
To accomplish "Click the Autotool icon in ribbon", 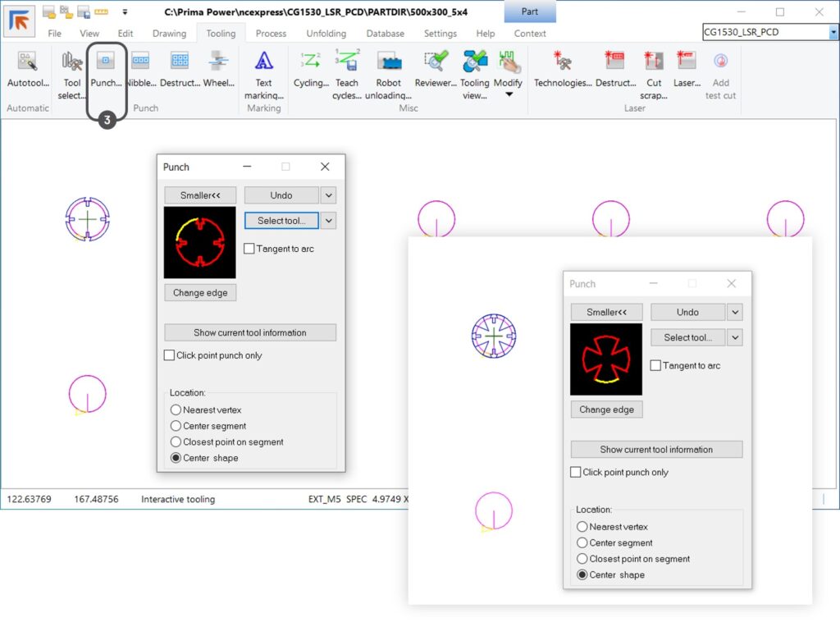I will pos(28,62).
